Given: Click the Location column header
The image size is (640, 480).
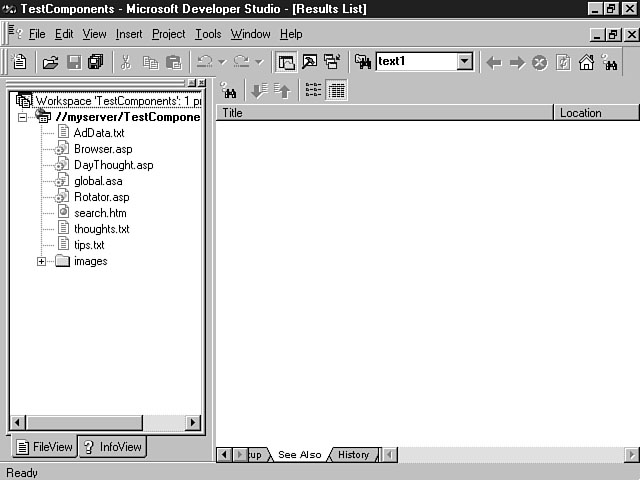Looking at the screenshot, I should tap(595, 113).
